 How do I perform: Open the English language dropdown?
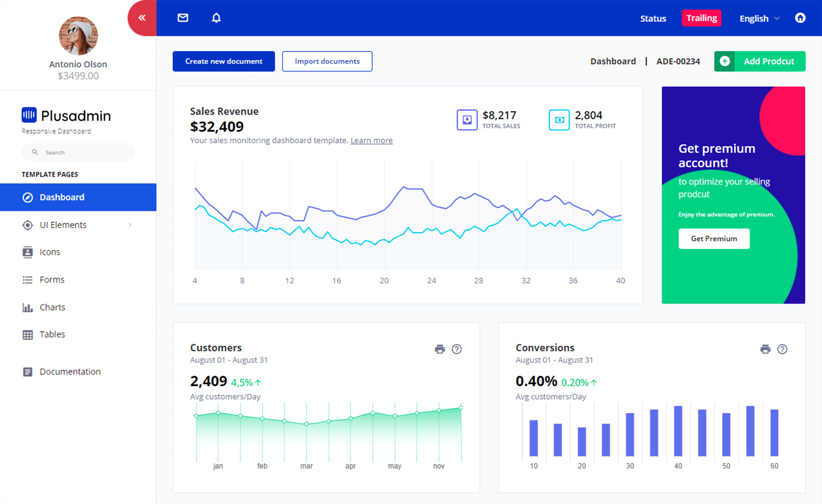pos(760,18)
